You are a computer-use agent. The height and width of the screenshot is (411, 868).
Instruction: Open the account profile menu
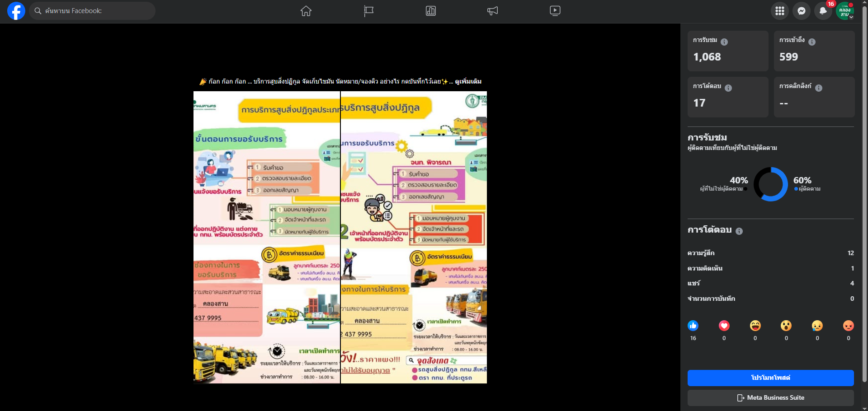pos(845,11)
